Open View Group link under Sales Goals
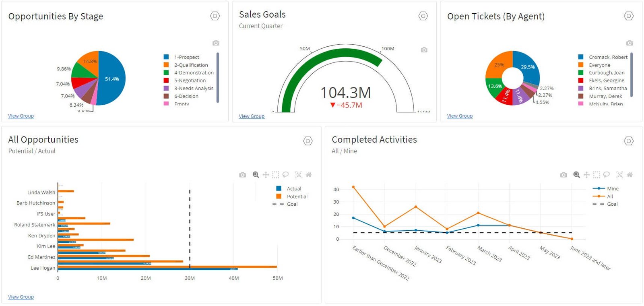The width and height of the screenshot is (644, 306). 252,116
